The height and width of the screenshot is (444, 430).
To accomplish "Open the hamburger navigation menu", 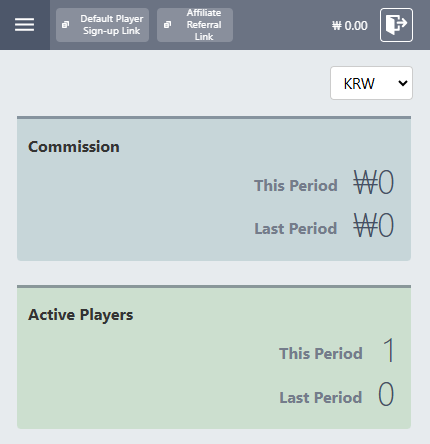I will point(24,25).
